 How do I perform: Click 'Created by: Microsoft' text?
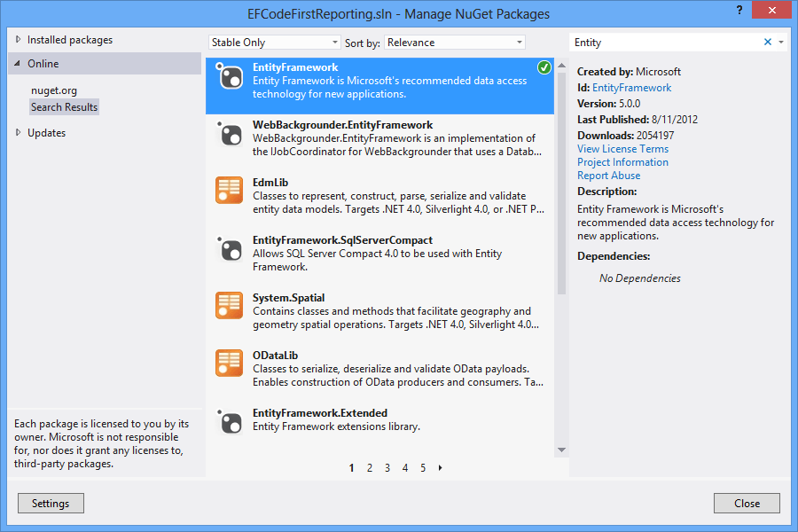[x=629, y=71]
